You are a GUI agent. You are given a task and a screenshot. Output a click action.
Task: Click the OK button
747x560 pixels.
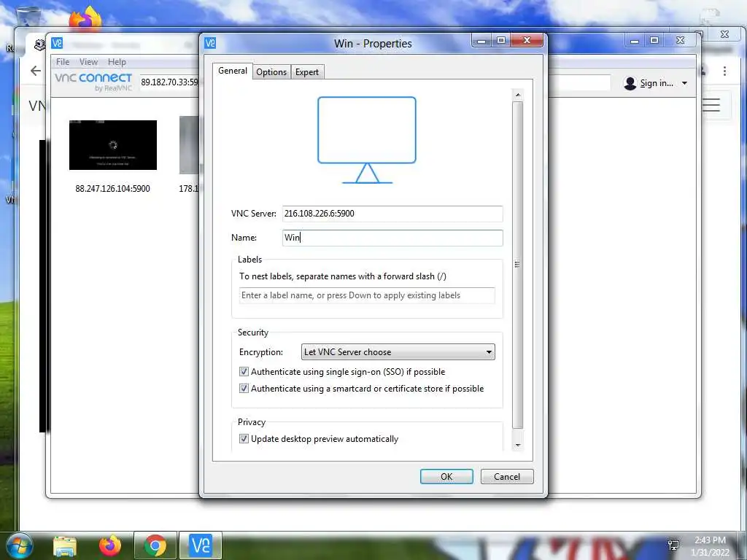pyautogui.click(x=446, y=477)
